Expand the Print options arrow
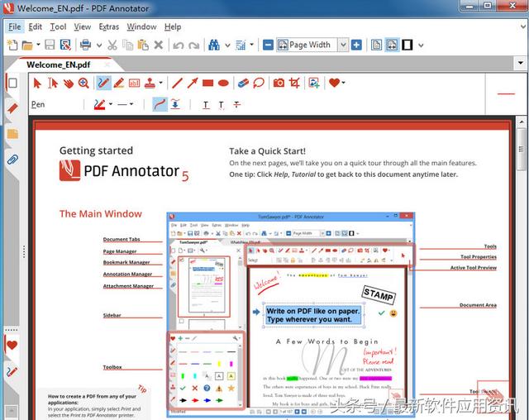This screenshot has width=529, height=420. coord(99,45)
